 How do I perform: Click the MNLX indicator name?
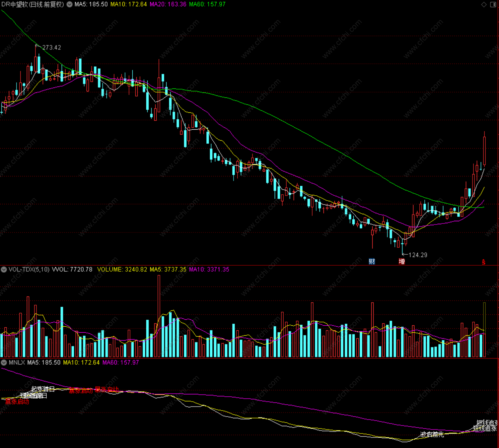coord(17,362)
